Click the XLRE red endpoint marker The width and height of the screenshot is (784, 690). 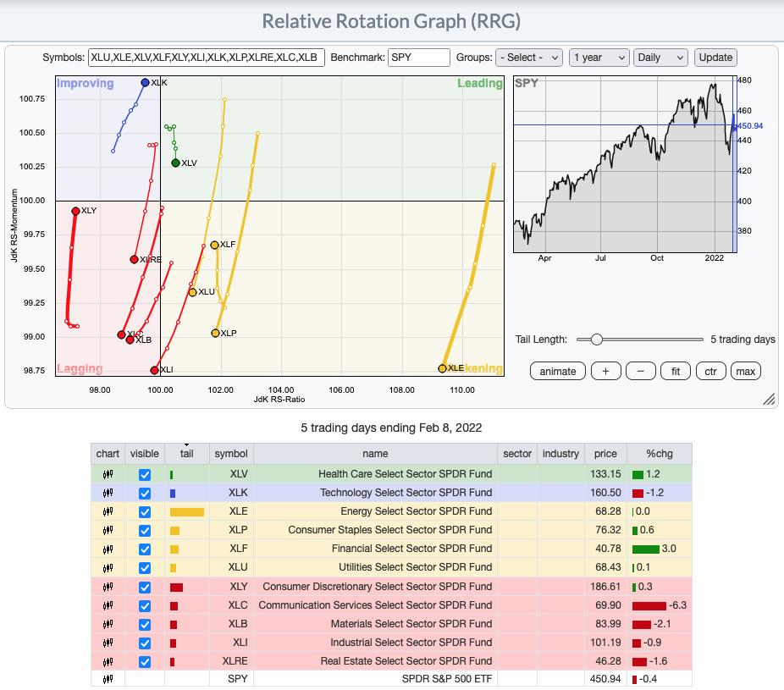pos(134,260)
